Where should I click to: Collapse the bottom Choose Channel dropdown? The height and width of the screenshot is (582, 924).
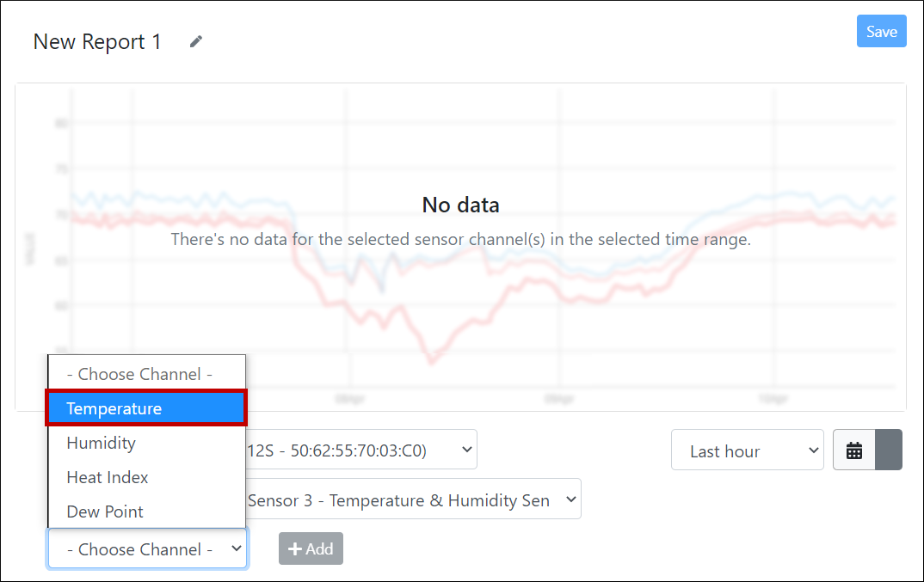point(147,549)
